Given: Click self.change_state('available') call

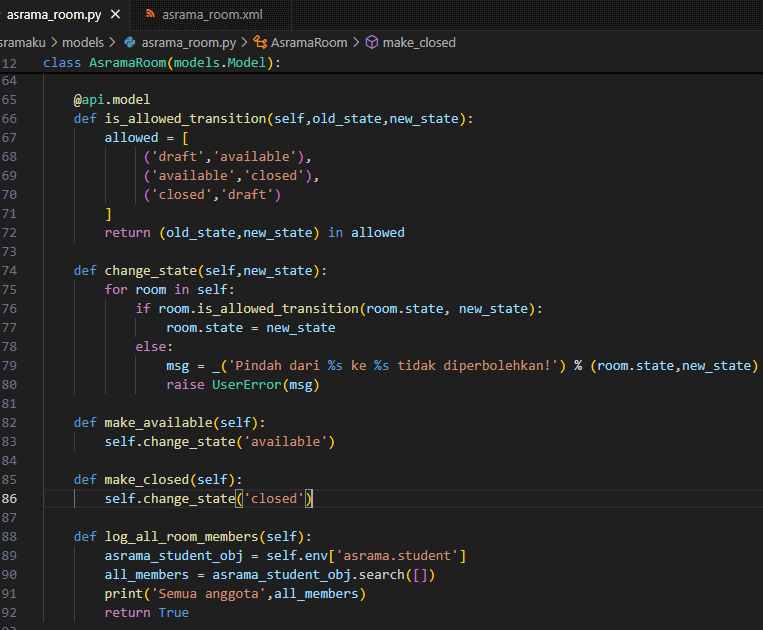Looking at the screenshot, I should (x=220, y=441).
